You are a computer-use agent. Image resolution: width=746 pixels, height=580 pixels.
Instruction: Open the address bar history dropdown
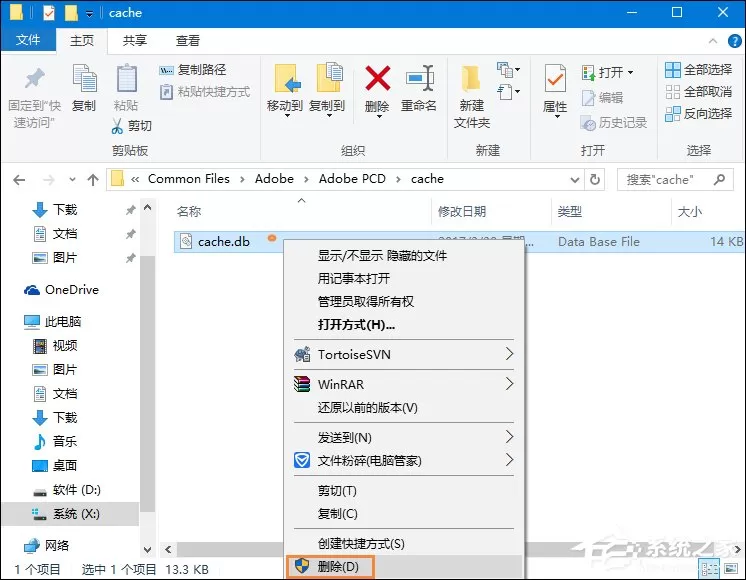coord(575,180)
